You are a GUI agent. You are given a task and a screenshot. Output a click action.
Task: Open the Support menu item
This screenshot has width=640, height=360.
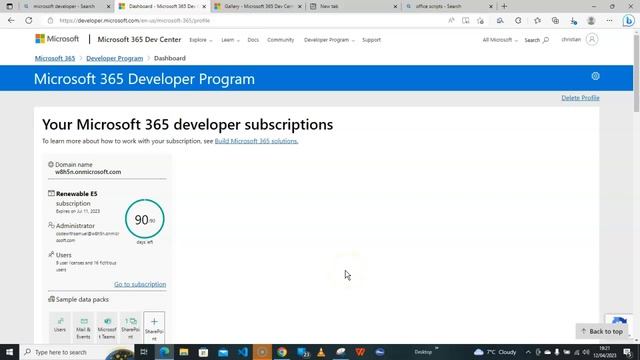pos(371,40)
